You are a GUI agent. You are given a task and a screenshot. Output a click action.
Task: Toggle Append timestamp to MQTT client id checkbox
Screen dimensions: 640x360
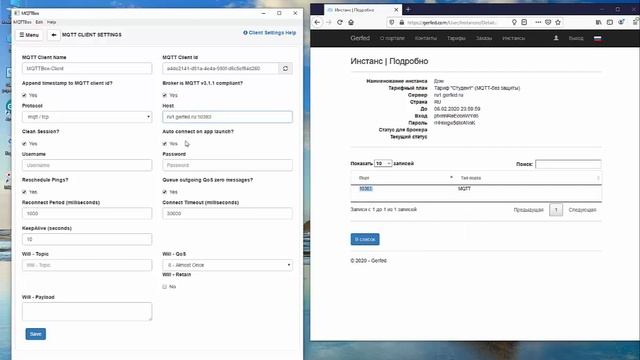coord(24,95)
